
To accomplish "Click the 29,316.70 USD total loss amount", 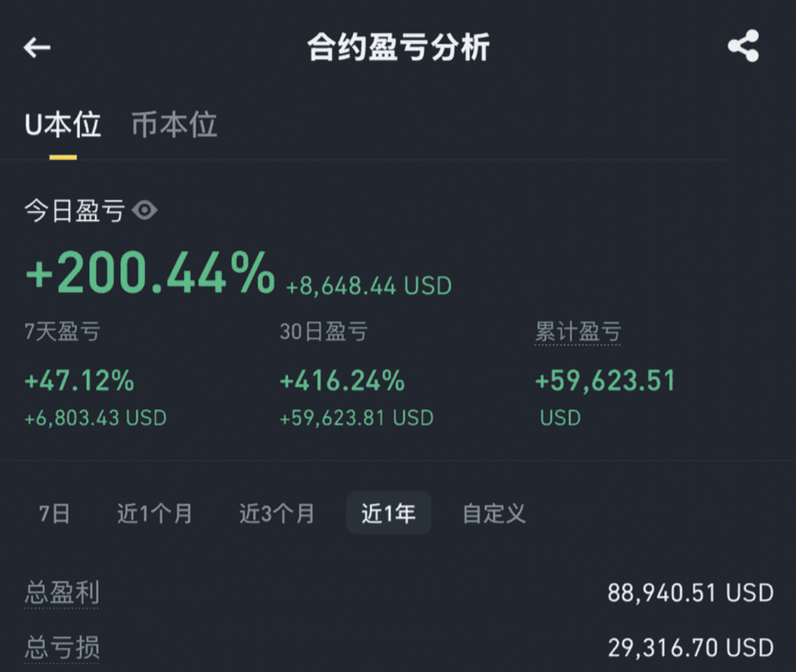I will tap(690, 648).
